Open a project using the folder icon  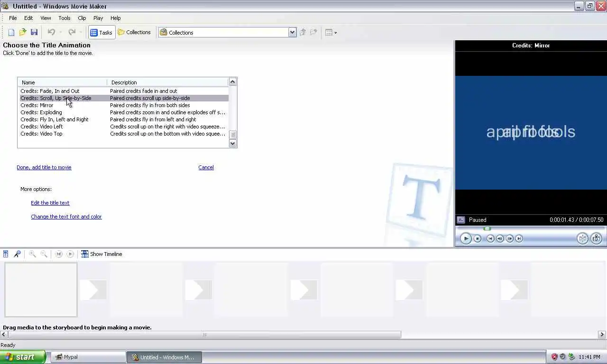click(22, 32)
